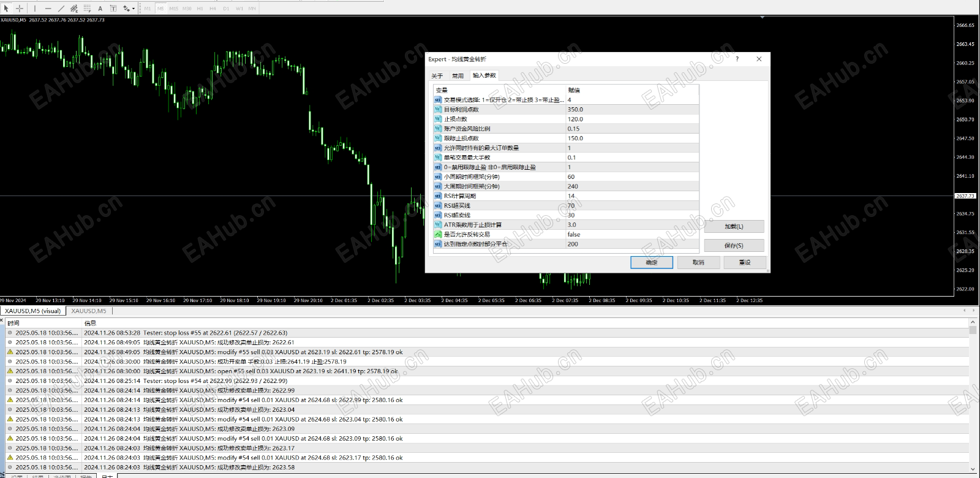The width and height of the screenshot is (980, 478).
Task: Close the Expert dialog with X
Action: pyautogui.click(x=759, y=59)
